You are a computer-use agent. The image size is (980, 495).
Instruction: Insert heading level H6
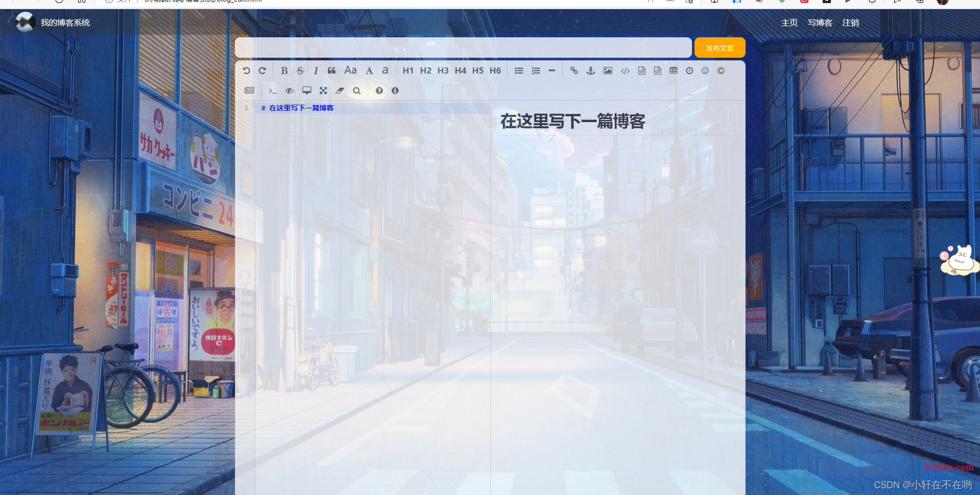coord(495,70)
